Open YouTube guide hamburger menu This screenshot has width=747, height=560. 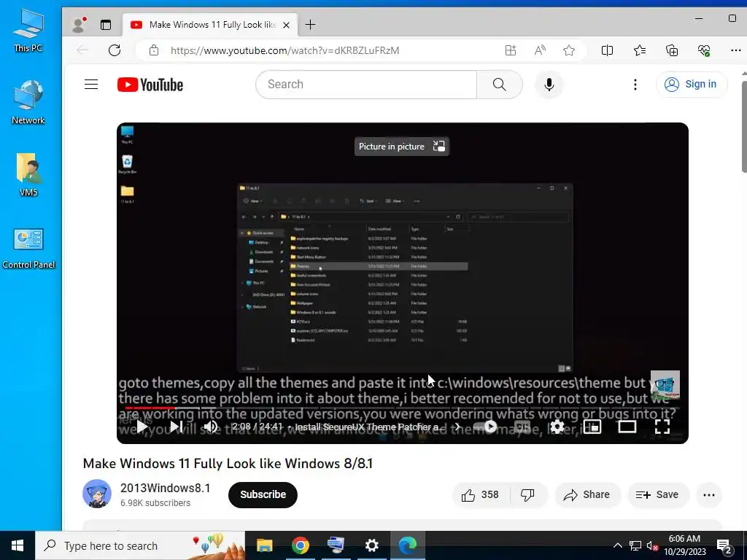click(x=91, y=85)
